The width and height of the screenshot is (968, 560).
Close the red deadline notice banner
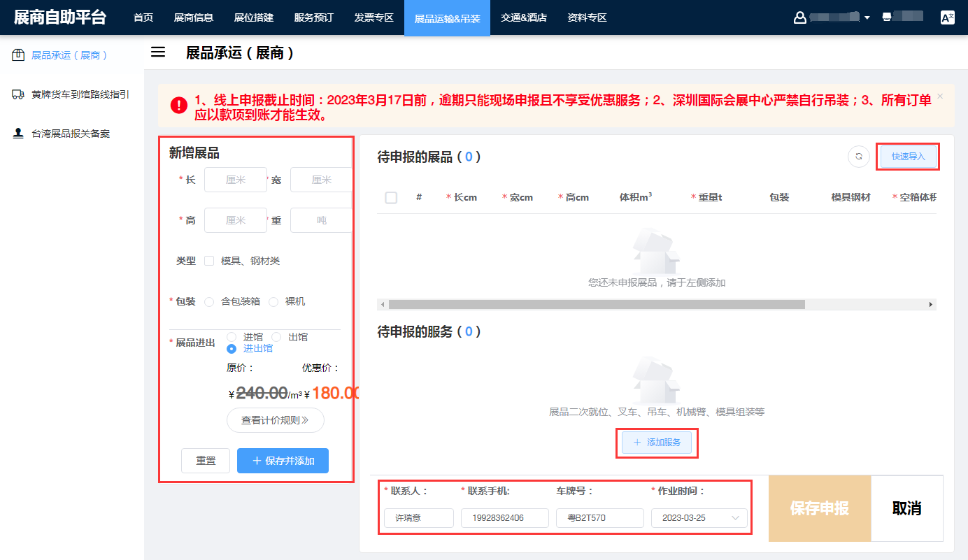(x=940, y=96)
